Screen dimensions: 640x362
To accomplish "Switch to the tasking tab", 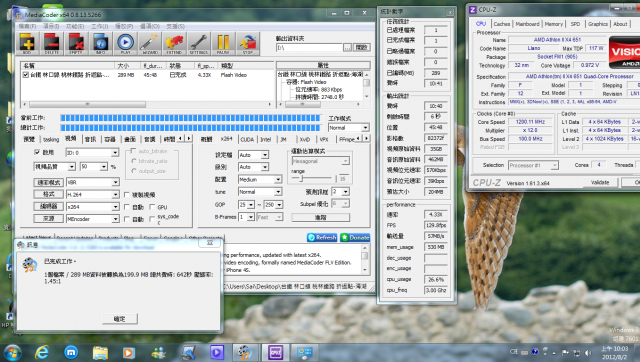I will point(51,140).
